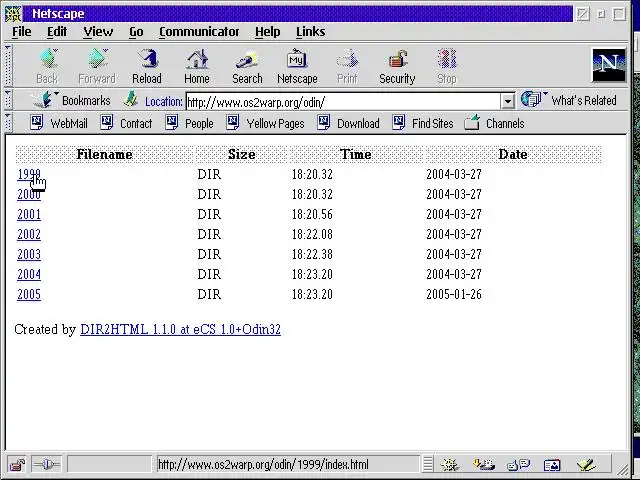This screenshot has width=640, height=480.
Task: Go to the Home page
Action: click(x=197, y=66)
